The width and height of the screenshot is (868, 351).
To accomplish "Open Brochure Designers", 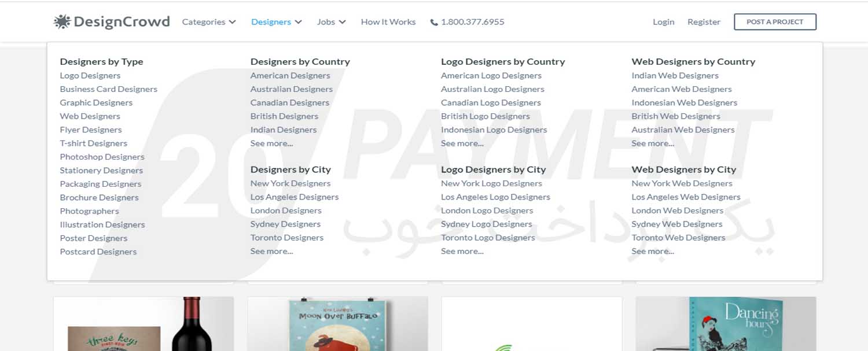I will coord(100,198).
